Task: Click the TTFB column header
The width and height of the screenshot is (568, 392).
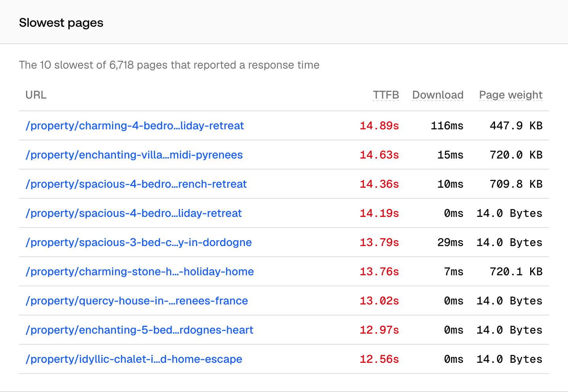Action: coord(386,95)
